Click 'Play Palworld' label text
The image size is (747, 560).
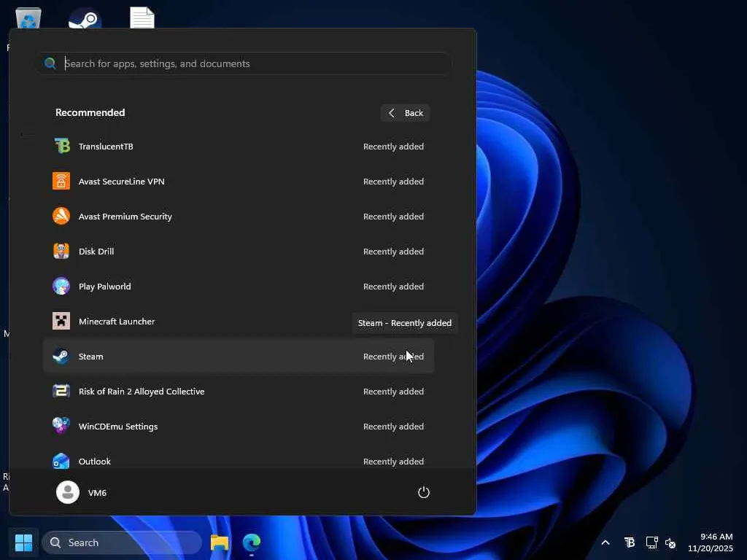tap(105, 287)
